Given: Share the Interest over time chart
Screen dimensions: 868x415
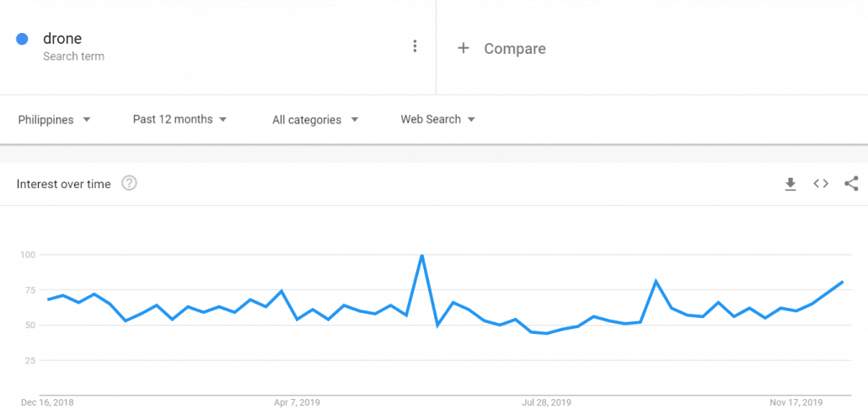Looking at the screenshot, I should pyautogui.click(x=851, y=183).
